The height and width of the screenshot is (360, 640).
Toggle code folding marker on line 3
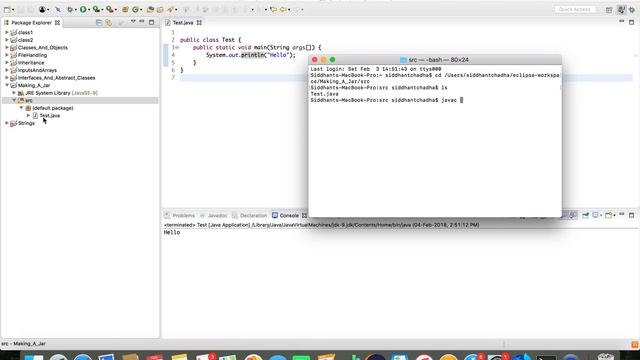click(x=177, y=48)
